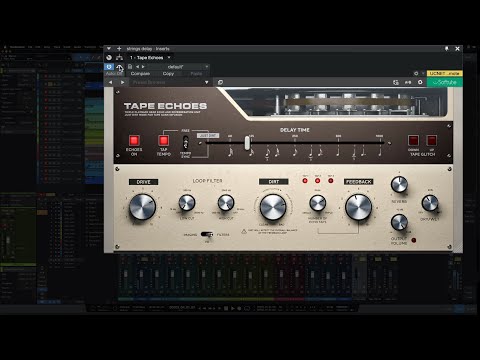Open the gear icon beside the yellow label

tap(416, 73)
